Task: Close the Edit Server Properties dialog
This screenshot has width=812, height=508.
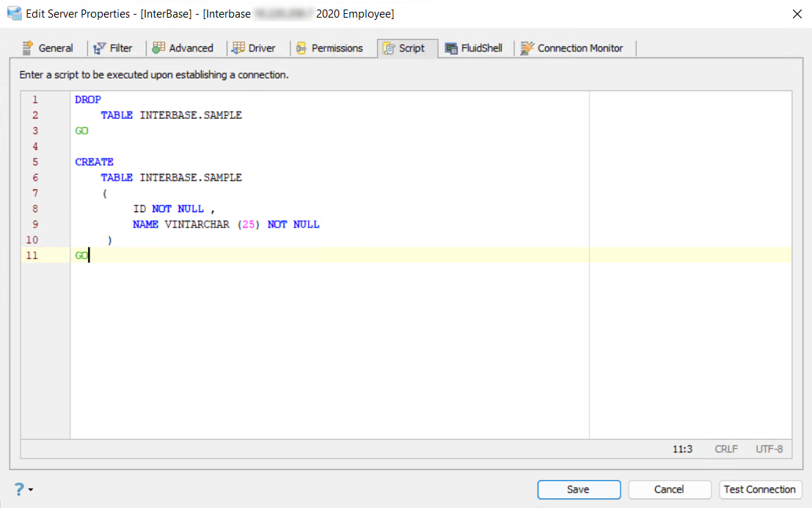Action: pyautogui.click(x=797, y=14)
